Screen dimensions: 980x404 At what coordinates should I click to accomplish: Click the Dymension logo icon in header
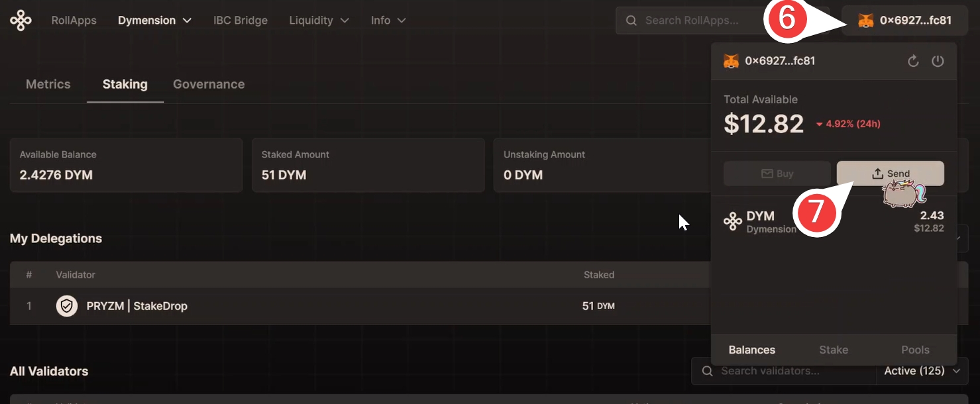[21, 21]
